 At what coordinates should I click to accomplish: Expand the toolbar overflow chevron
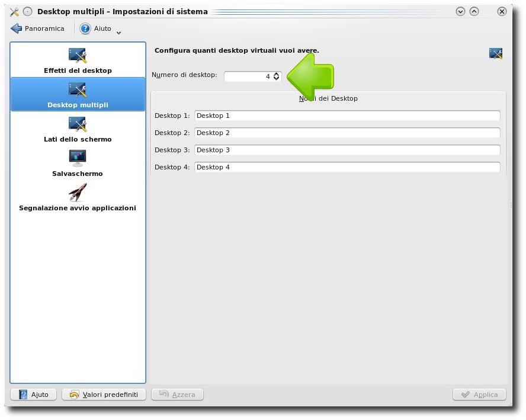(118, 33)
